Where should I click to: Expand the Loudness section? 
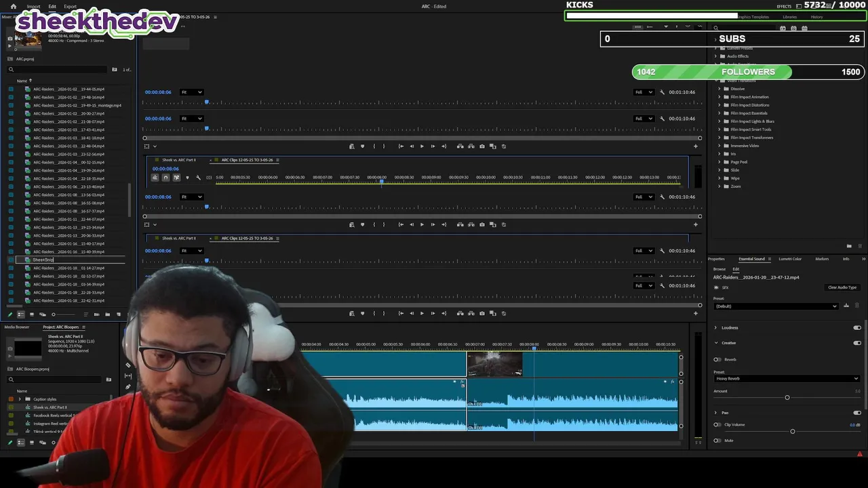click(x=715, y=327)
